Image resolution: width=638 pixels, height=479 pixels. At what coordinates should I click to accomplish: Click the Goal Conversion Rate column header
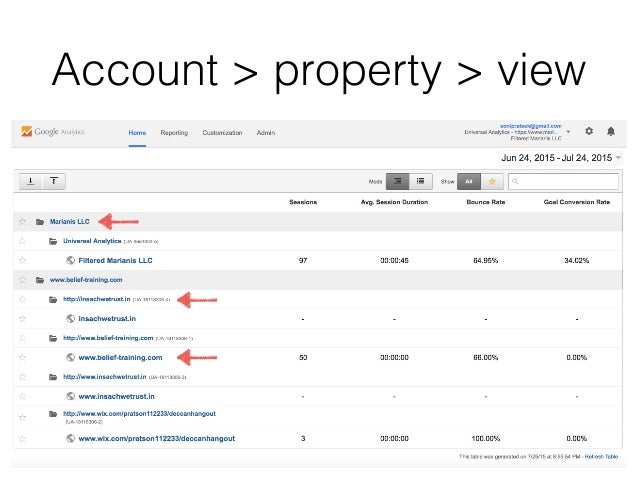[577, 202]
